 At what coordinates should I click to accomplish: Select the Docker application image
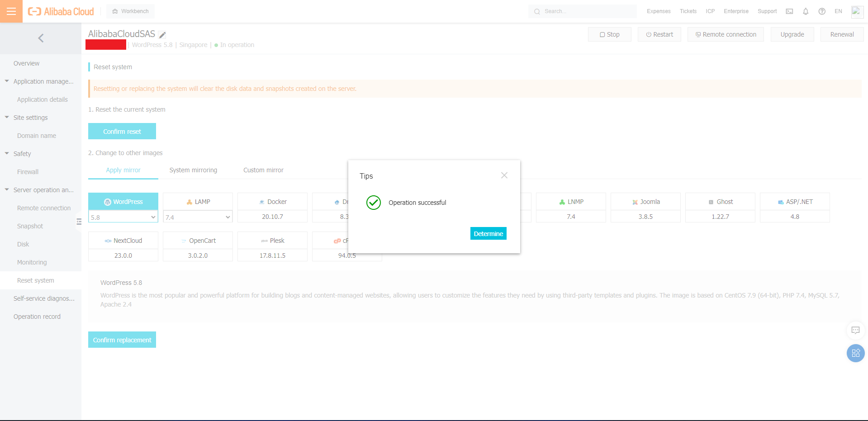(x=272, y=202)
